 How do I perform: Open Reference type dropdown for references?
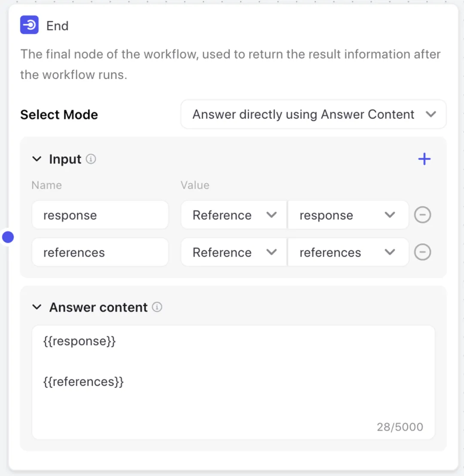(x=234, y=252)
